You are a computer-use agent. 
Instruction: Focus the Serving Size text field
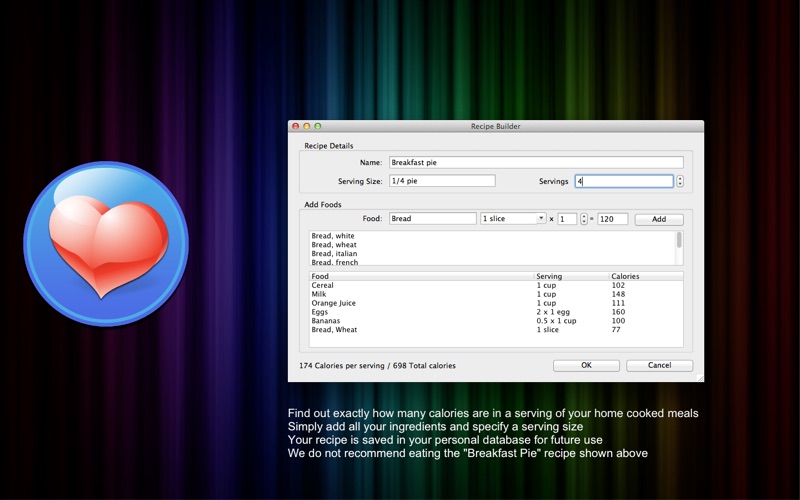(x=442, y=181)
